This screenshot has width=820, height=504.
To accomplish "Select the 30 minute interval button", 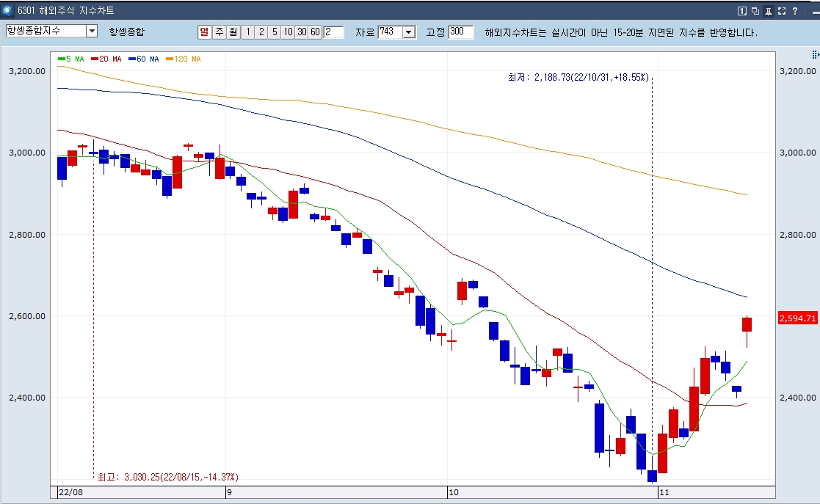I will [302, 32].
